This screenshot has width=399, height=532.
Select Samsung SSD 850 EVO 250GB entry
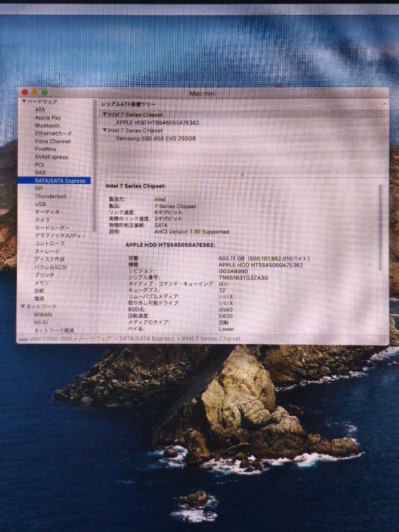click(156, 138)
